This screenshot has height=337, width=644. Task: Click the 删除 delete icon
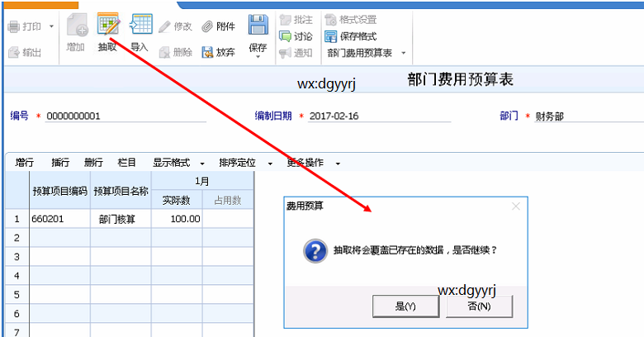164,52
